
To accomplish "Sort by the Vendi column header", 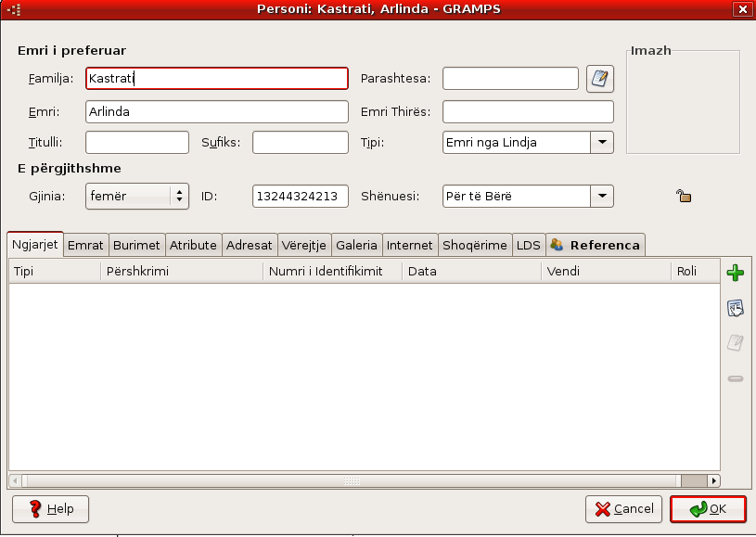I will (606, 272).
